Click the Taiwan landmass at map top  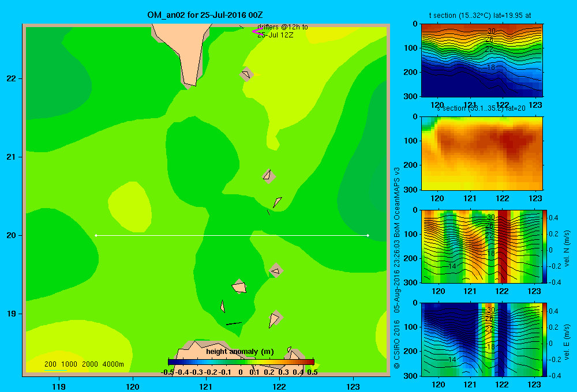click(186, 51)
